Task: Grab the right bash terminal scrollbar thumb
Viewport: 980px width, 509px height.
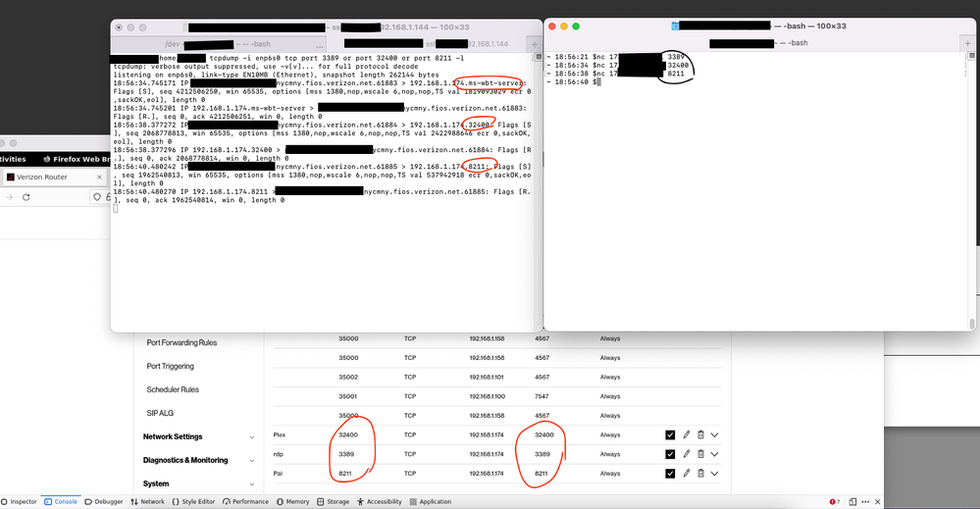Action: 972,323
